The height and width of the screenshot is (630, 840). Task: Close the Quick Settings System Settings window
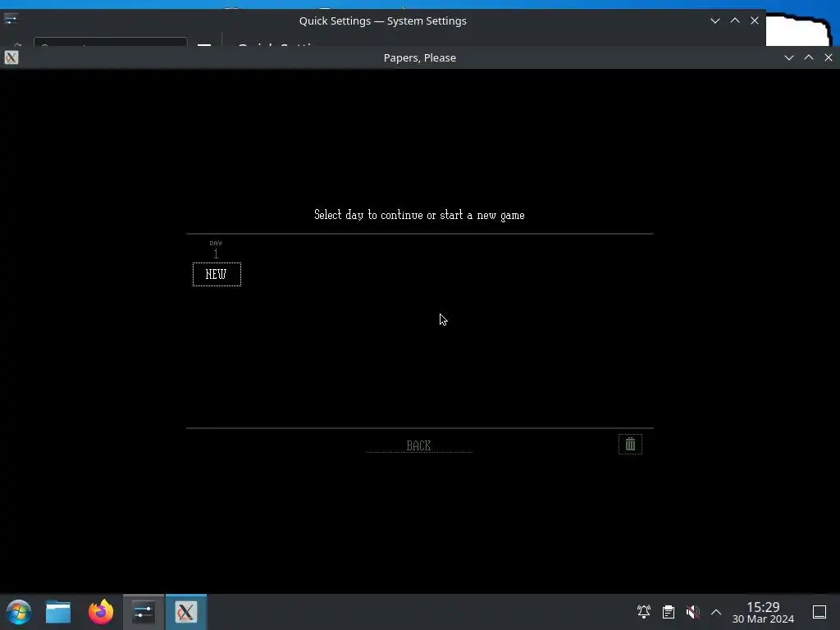point(755,21)
